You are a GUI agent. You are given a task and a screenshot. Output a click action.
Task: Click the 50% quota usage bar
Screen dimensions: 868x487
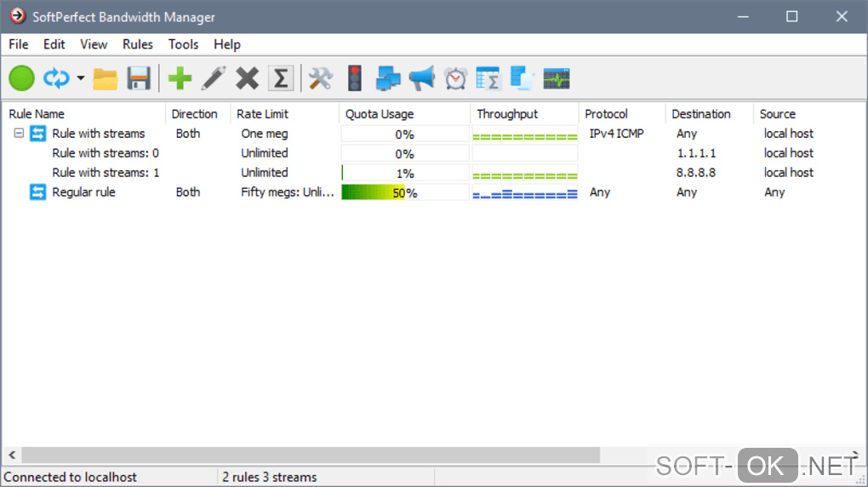point(405,192)
